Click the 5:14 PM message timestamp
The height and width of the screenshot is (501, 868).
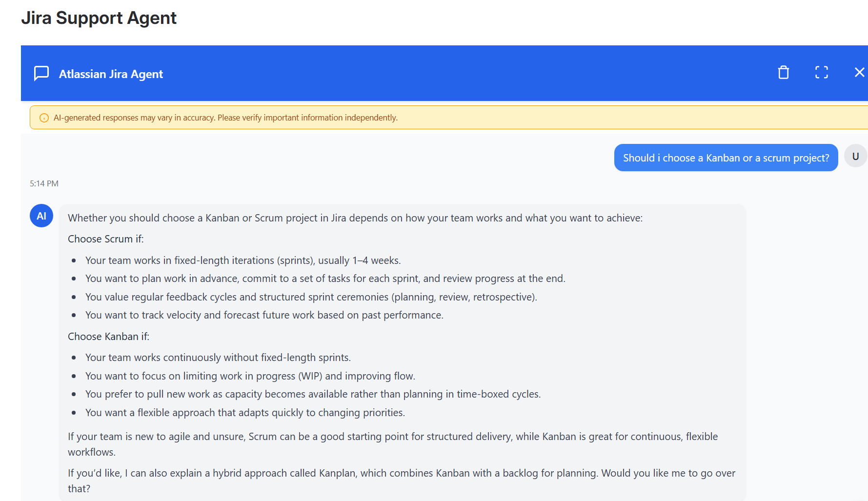coord(44,183)
